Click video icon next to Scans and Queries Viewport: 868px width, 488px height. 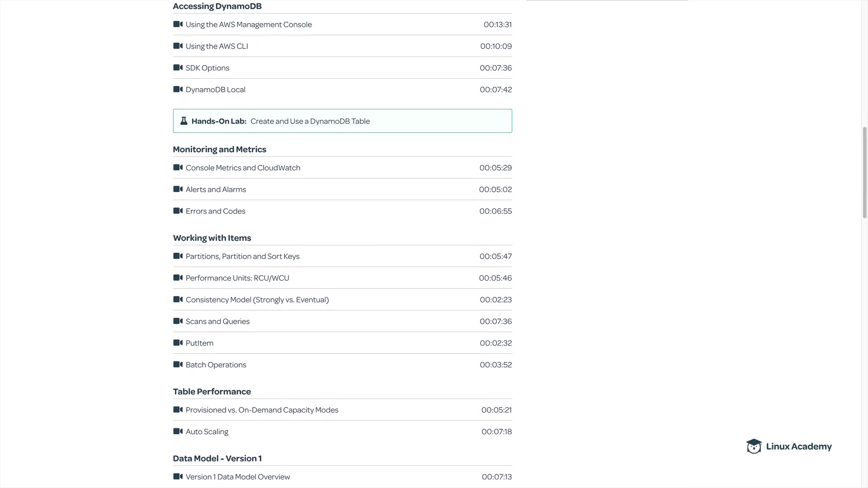coord(178,321)
